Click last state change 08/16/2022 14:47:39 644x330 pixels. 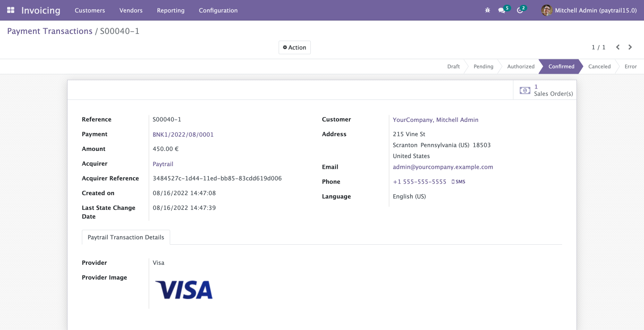[184, 208]
